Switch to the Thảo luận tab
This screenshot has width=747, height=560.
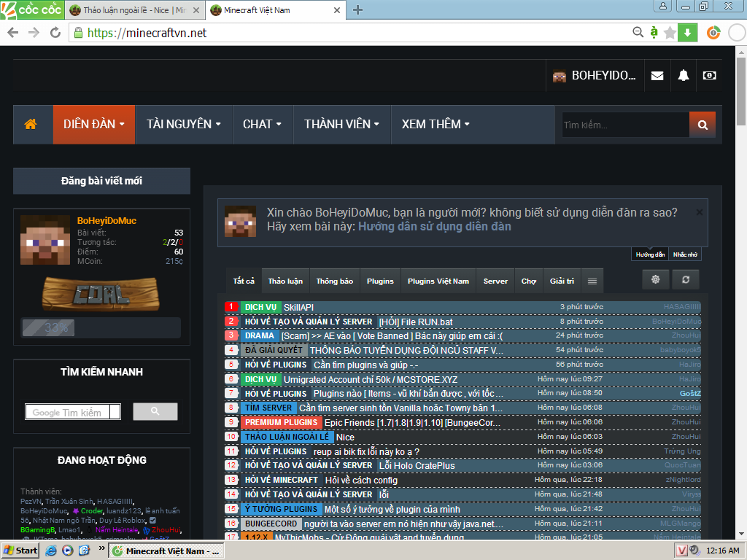285,281
